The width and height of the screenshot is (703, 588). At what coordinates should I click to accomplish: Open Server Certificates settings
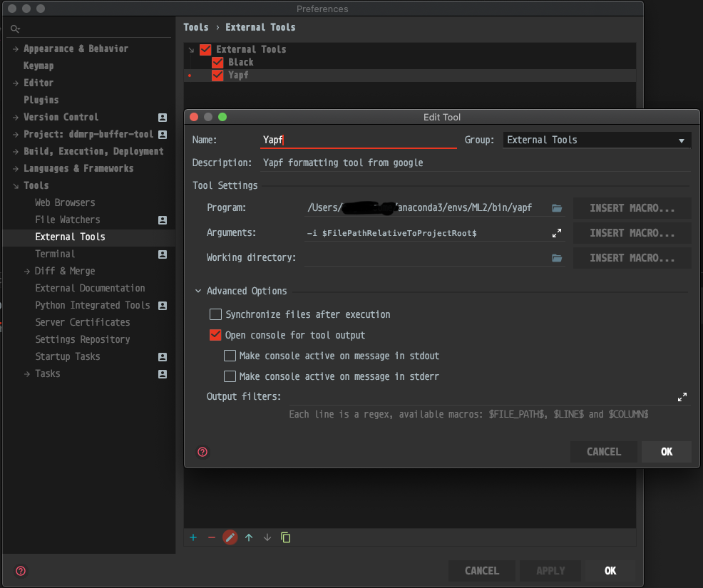point(83,322)
